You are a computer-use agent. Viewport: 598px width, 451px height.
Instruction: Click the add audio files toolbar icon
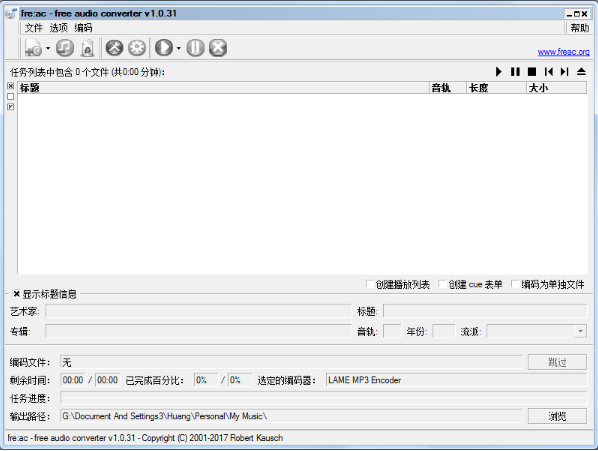coord(33,48)
